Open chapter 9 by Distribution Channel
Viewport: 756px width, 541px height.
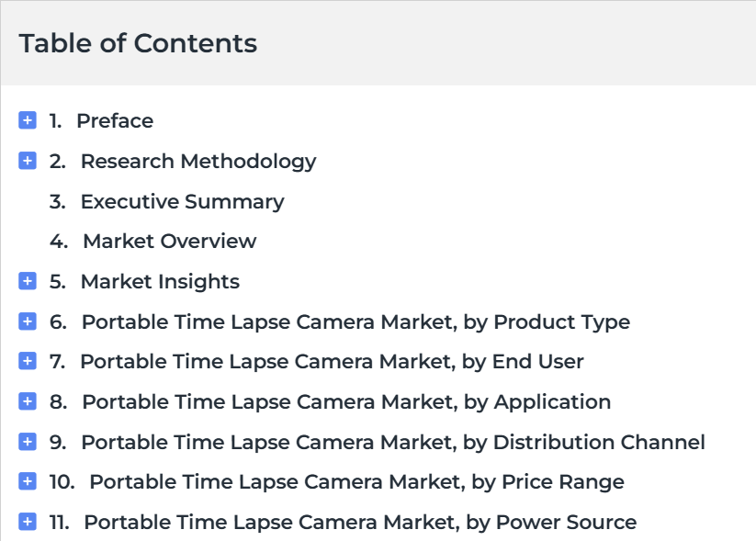pyautogui.click(x=393, y=442)
